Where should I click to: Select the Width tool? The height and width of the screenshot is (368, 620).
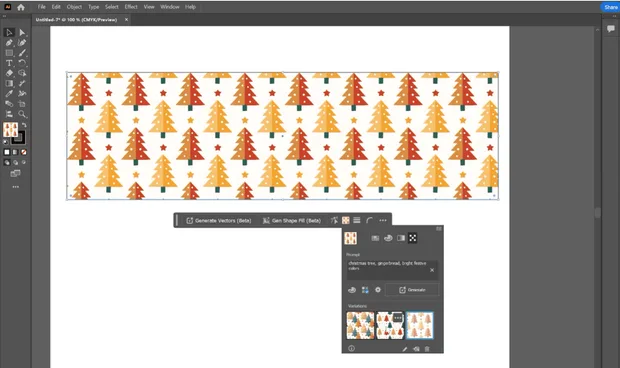[x=22, y=83]
